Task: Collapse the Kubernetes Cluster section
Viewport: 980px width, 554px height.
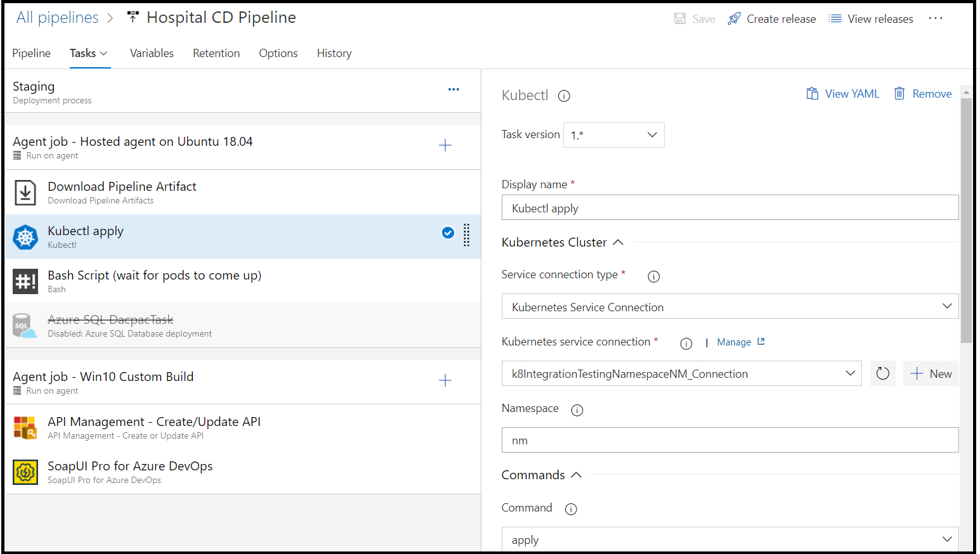Action: (x=618, y=242)
